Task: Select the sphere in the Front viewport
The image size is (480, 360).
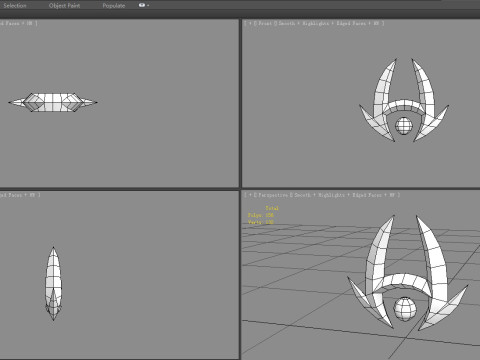Action: (404, 126)
